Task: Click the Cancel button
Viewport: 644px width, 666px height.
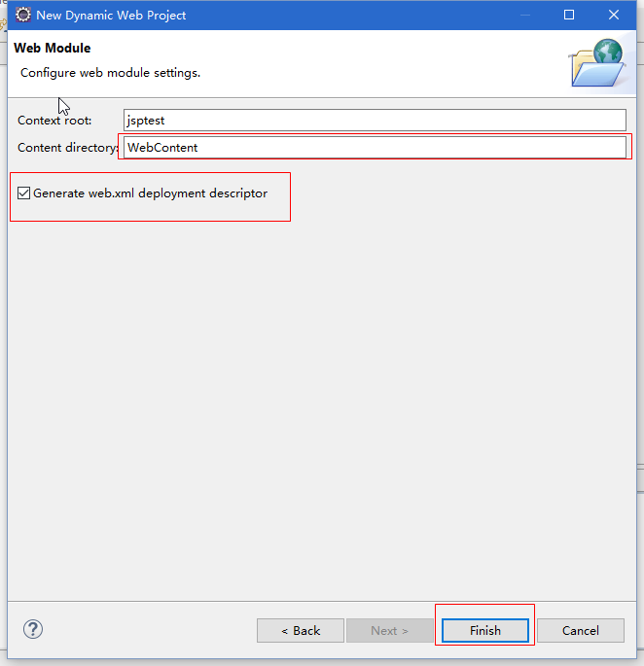Action: click(x=581, y=630)
